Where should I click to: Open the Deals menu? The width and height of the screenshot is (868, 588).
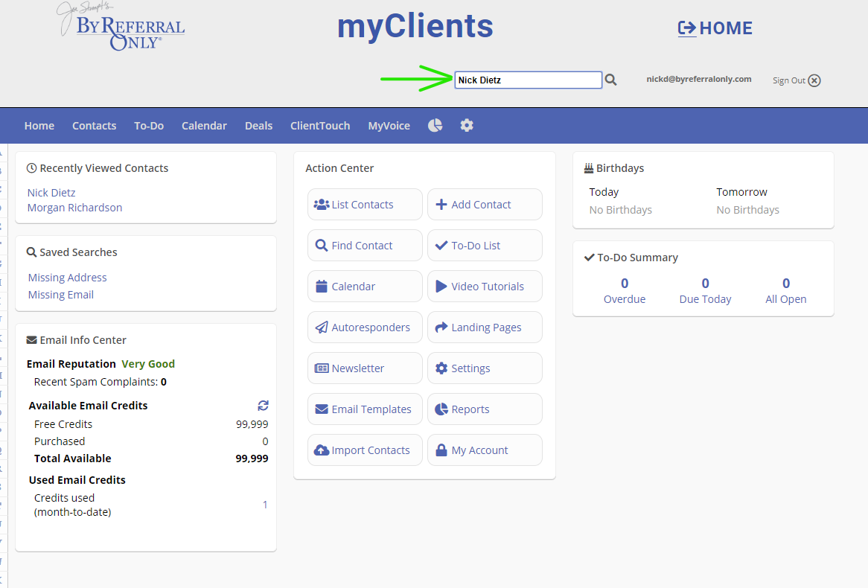(x=258, y=126)
